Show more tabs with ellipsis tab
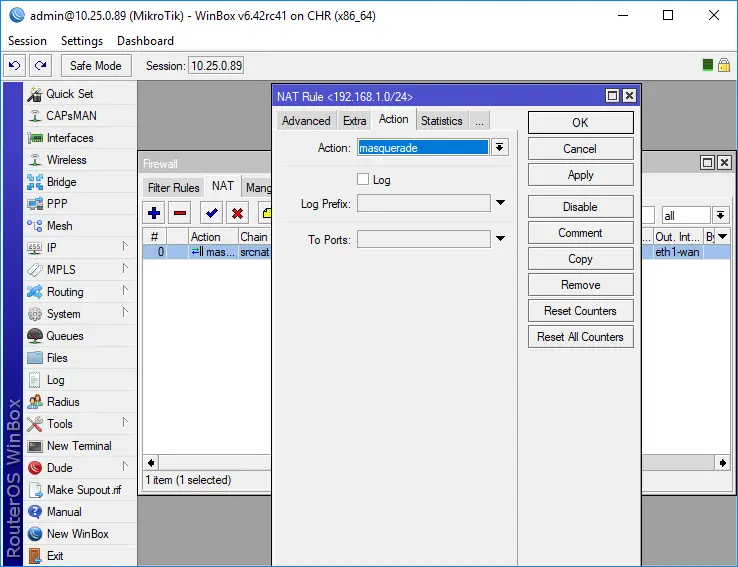 click(x=480, y=121)
